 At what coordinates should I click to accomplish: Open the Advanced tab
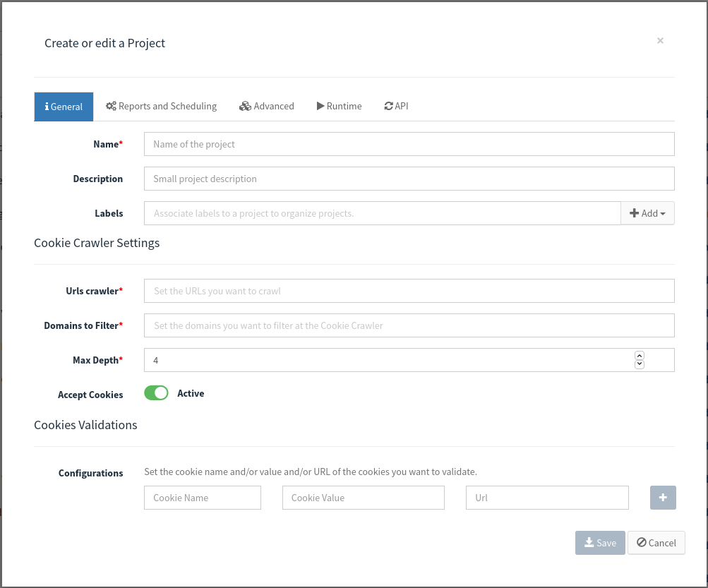tap(266, 106)
